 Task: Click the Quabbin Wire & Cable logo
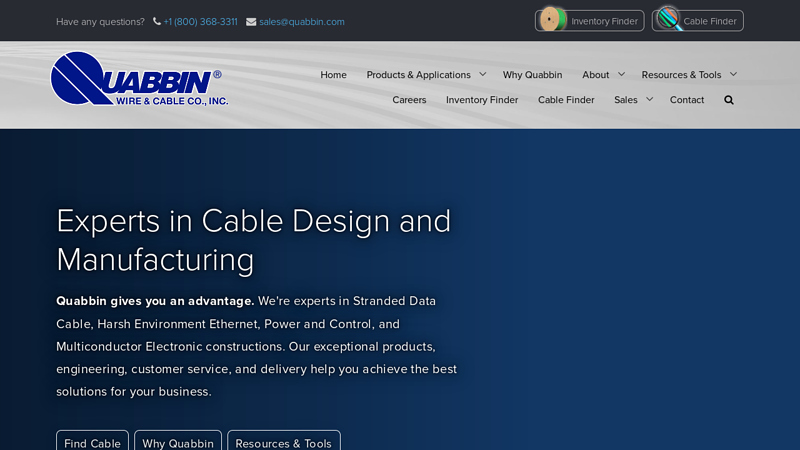139,79
